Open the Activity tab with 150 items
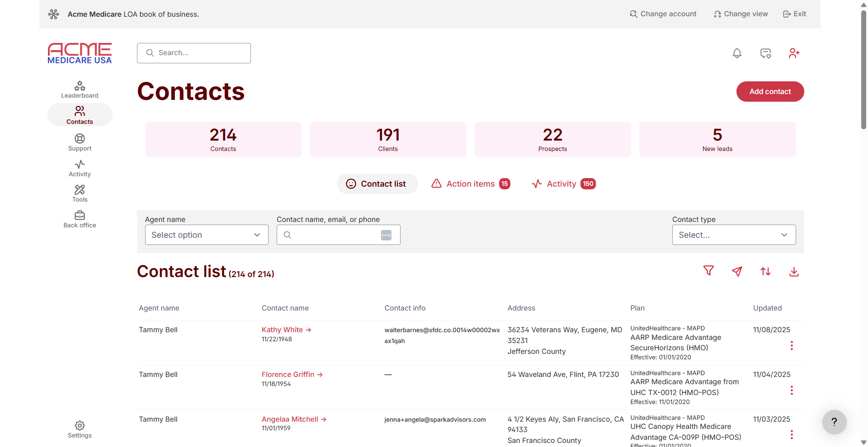Screen dimensions: 868x447 [563, 184]
